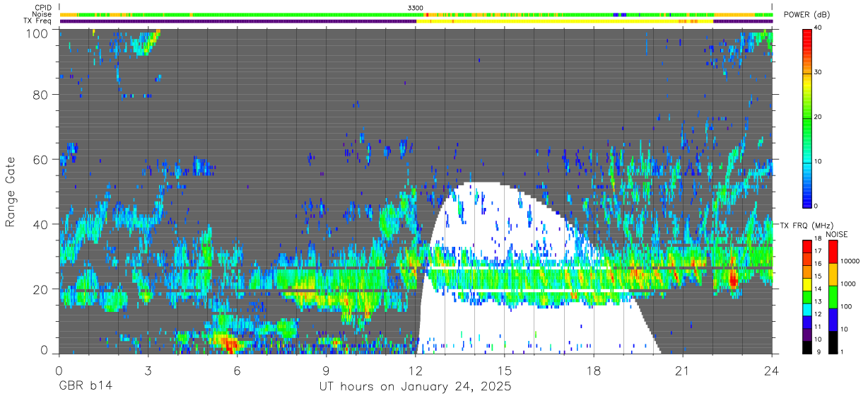
Task: Click the Noise row label at top left
Action: 42,14
